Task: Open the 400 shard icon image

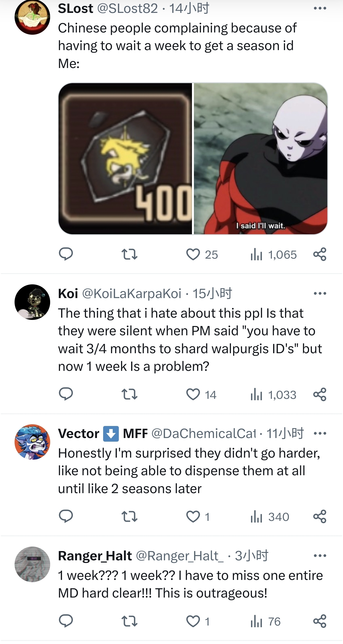Action: [125, 159]
